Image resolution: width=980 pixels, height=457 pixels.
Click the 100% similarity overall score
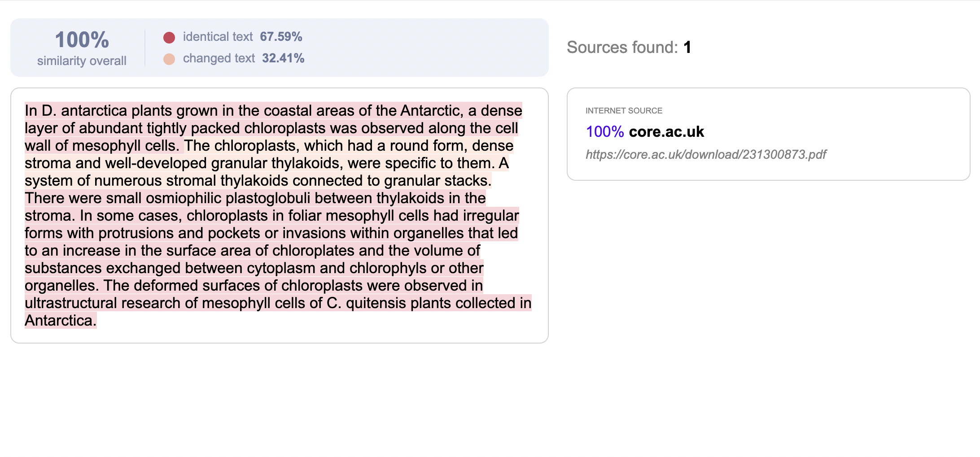82,40
